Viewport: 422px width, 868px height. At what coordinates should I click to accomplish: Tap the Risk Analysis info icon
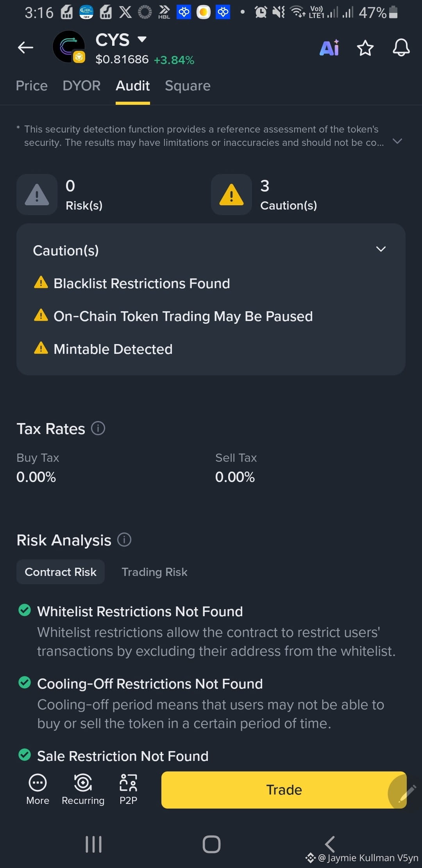124,540
